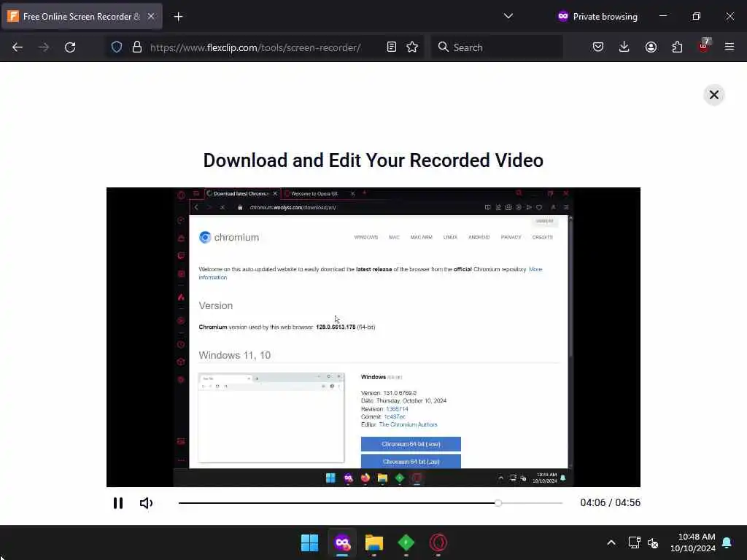Click the Private browsing indicator
747x560 pixels.
(x=597, y=17)
